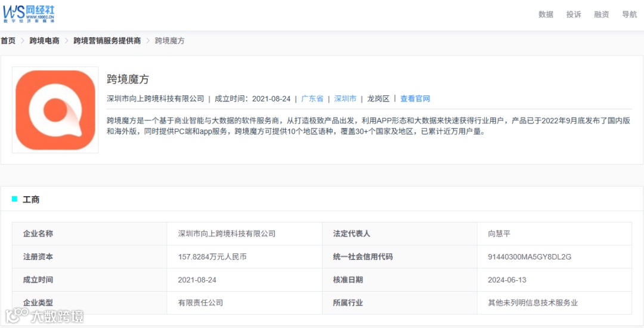Viewport: 644px width, 328px height.
Task: Open 跨境电商 breadcrumb link
Action: click(44, 41)
